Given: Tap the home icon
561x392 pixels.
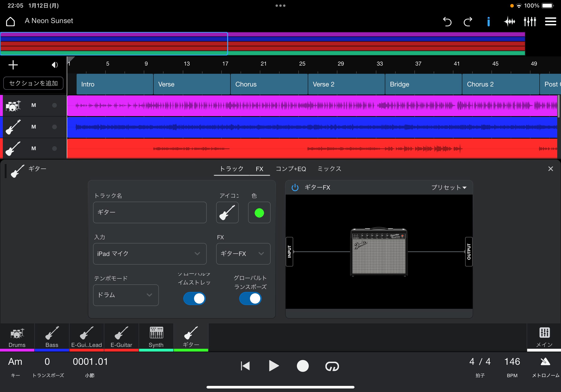Looking at the screenshot, I should [x=11, y=22].
